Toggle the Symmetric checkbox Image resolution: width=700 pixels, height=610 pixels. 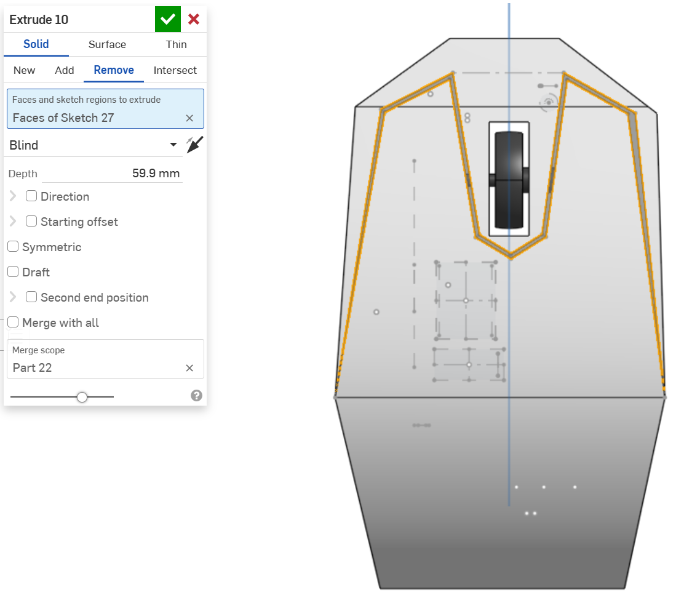pyautogui.click(x=13, y=247)
